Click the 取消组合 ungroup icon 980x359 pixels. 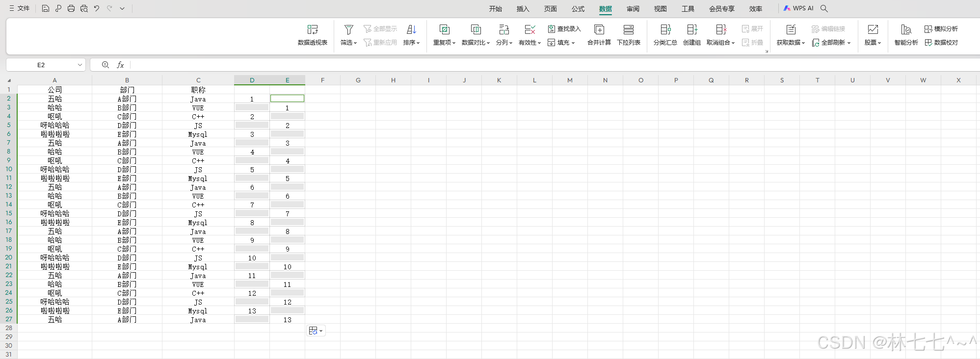pyautogui.click(x=721, y=29)
